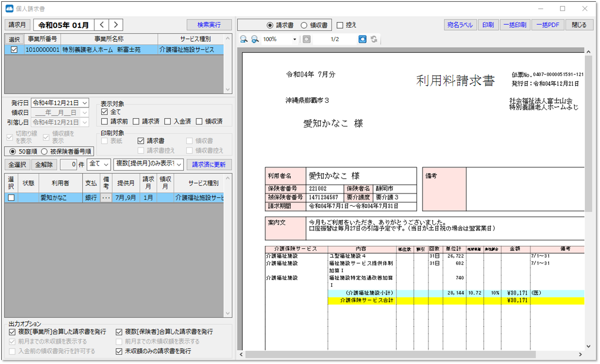Open the 備考 ellipsis button in the row

106,198
